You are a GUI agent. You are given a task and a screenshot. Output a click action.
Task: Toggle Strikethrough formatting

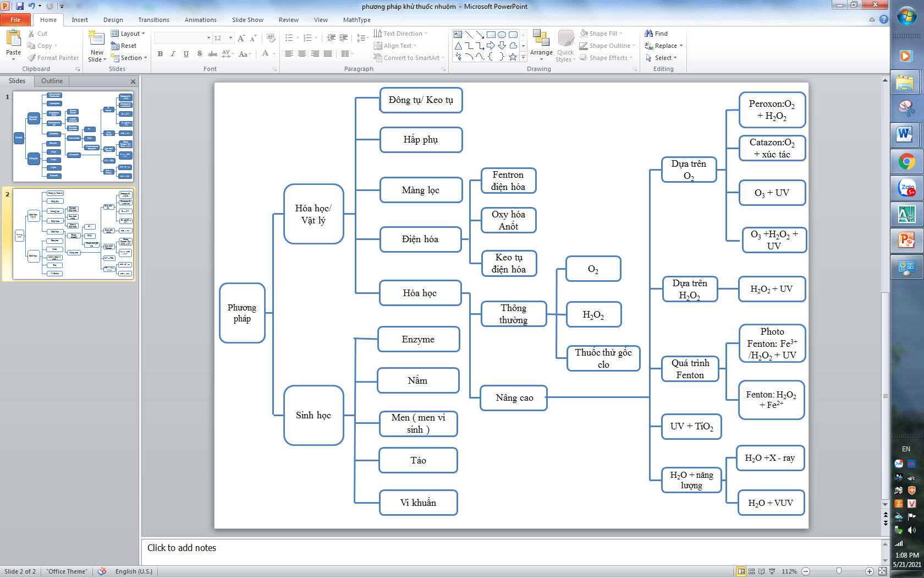click(212, 54)
